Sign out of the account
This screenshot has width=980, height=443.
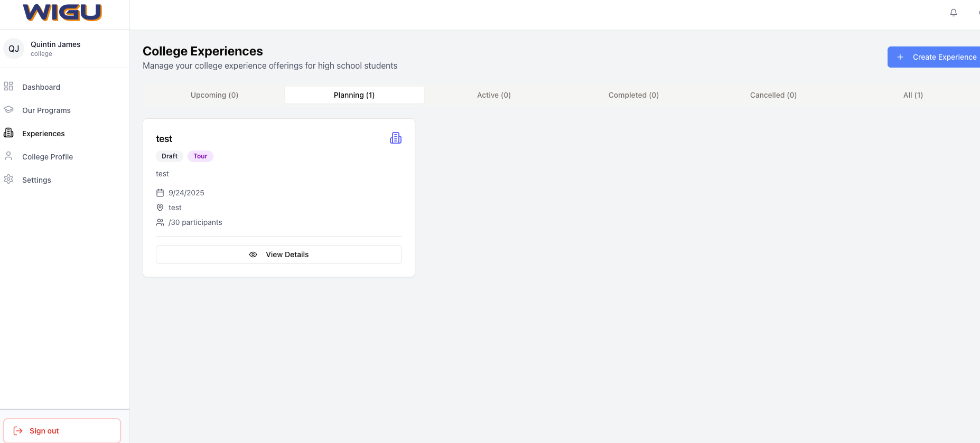tap(62, 431)
